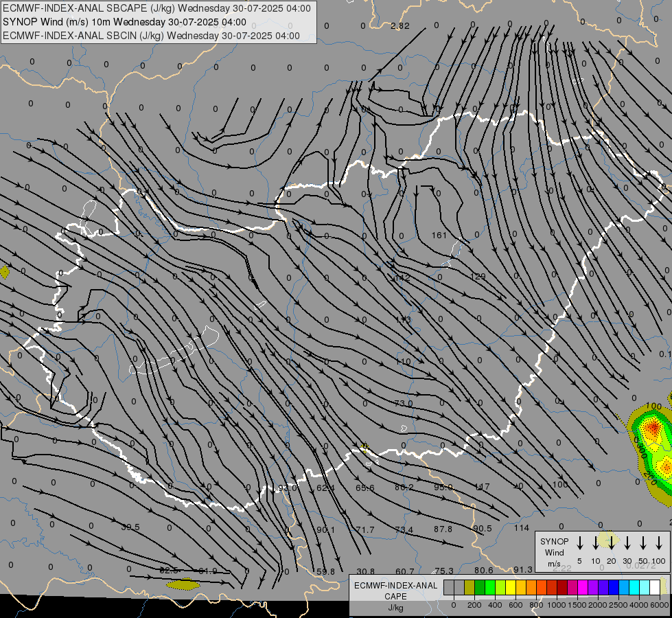Click the 39.5 value in the southwest
The width and height of the screenshot is (672, 618).
pyautogui.click(x=130, y=527)
